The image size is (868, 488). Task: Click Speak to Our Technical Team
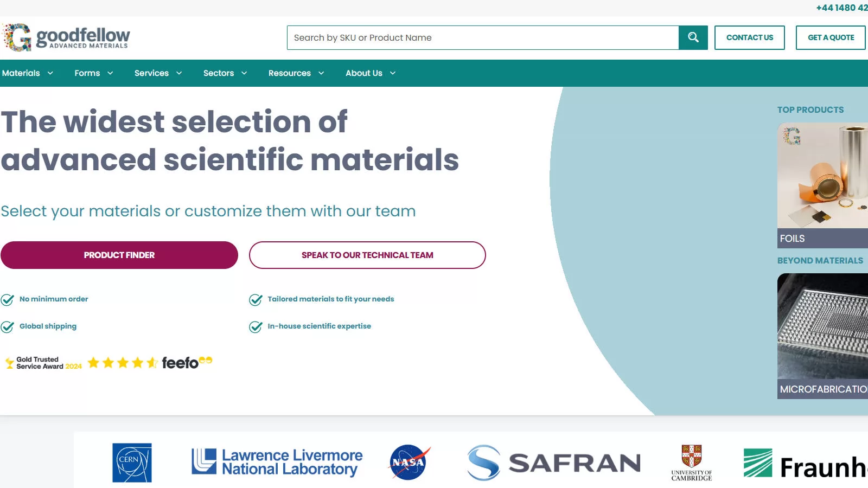coord(367,255)
